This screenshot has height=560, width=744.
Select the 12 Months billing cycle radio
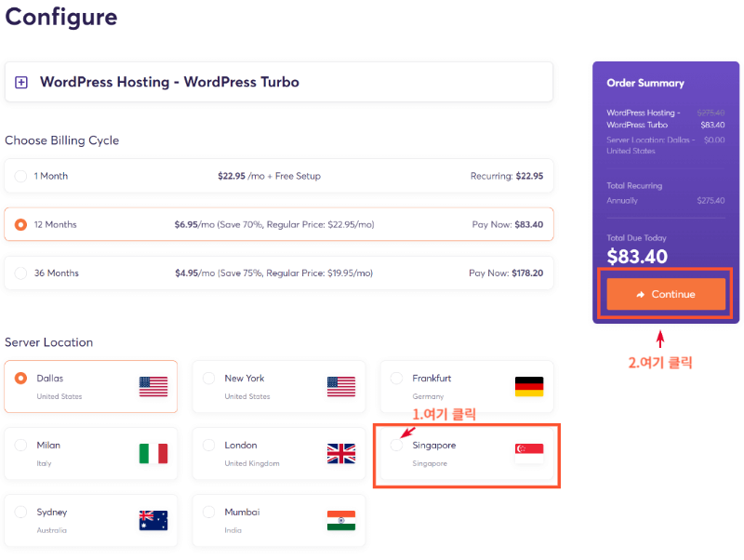click(20, 224)
